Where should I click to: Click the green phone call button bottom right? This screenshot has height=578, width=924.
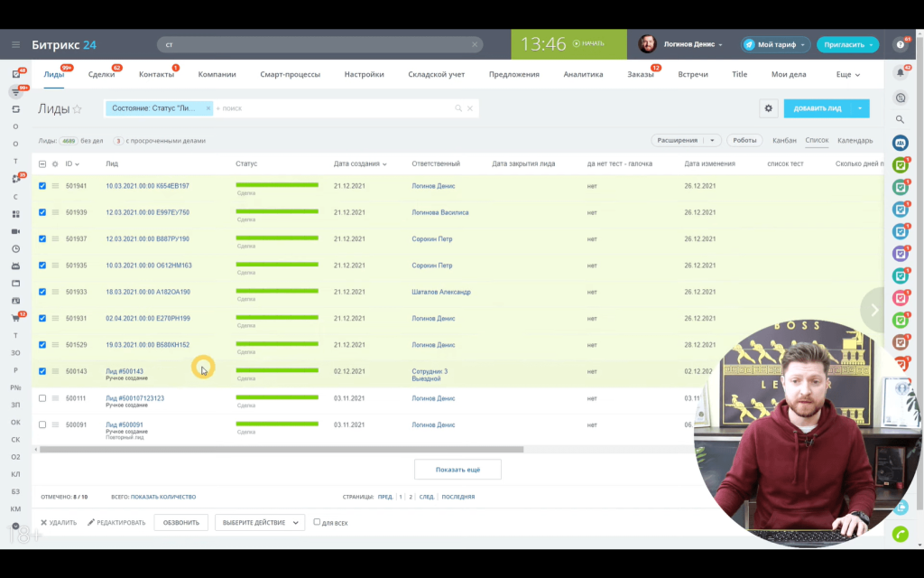pyautogui.click(x=901, y=534)
